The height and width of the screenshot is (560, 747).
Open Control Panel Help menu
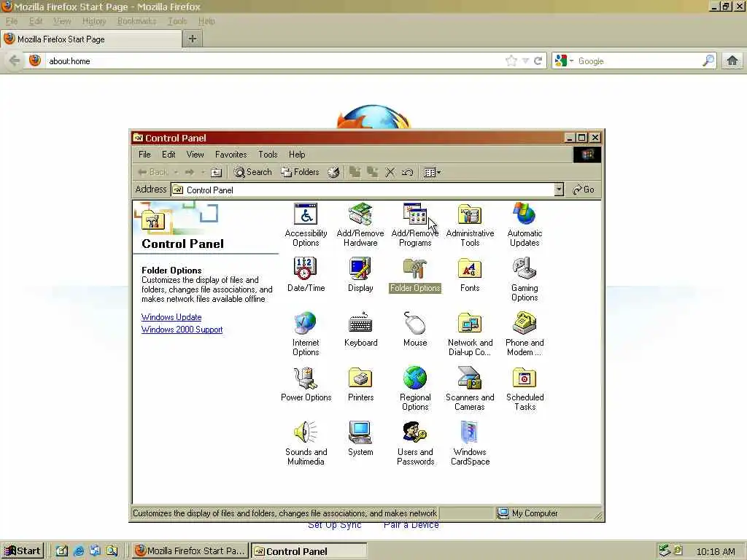pyautogui.click(x=297, y=155)
